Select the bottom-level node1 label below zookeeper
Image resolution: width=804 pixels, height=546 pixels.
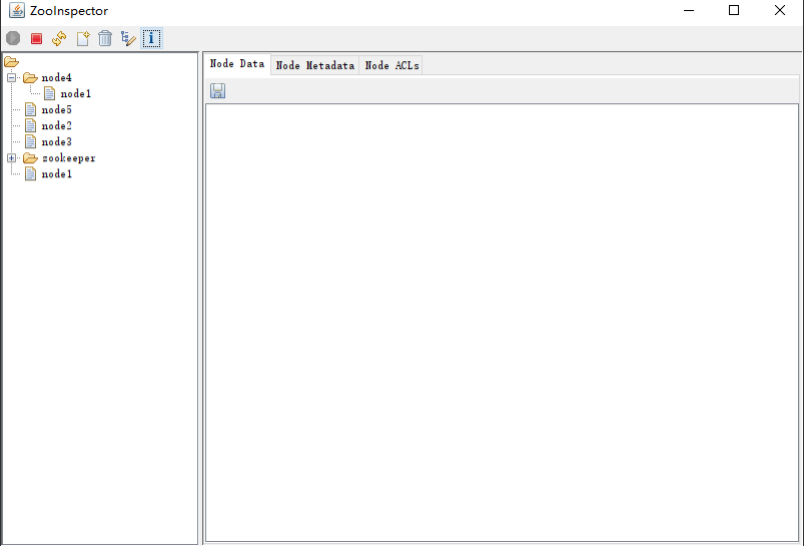56,174
